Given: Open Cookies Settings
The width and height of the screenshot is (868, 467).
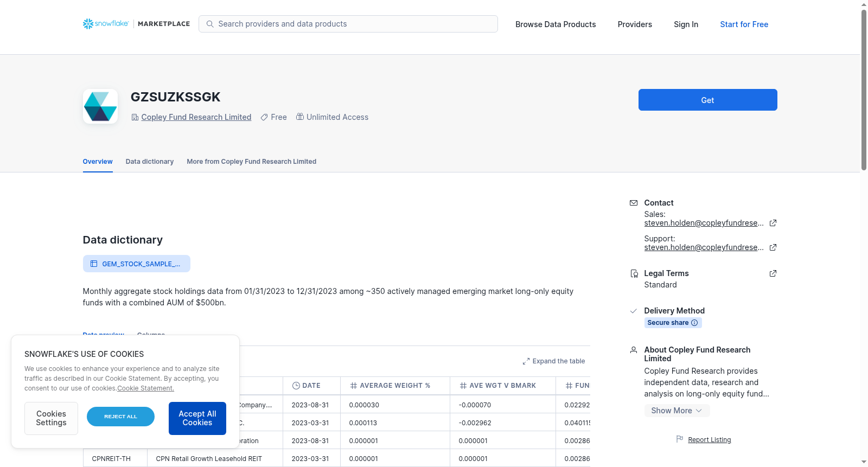Looking at the screenshot, I should [51, 418].
